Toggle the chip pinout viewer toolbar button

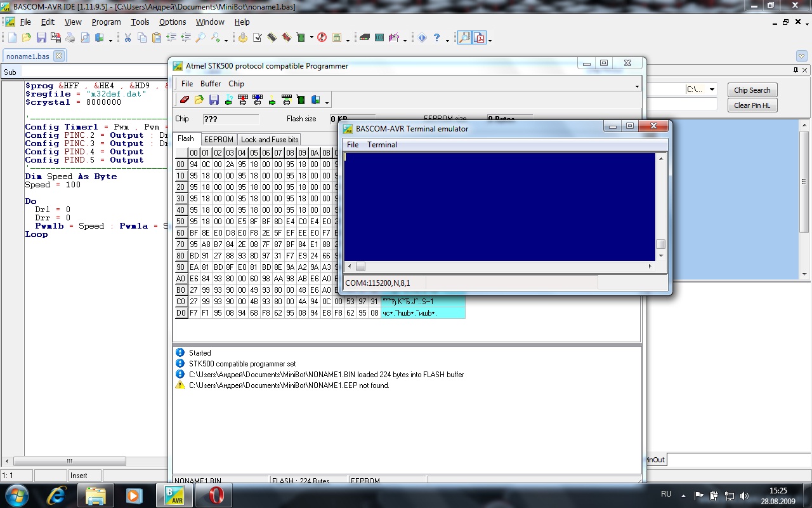pos(464,38)
